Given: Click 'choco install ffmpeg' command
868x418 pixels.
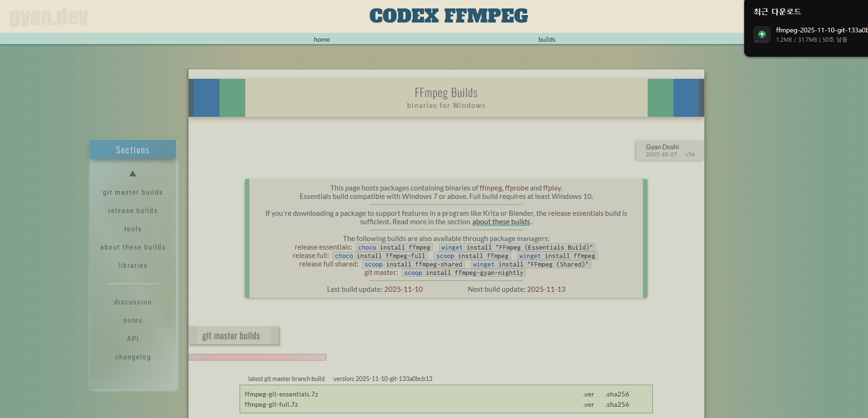Looking at the screenshot, I should coord(394,247).
